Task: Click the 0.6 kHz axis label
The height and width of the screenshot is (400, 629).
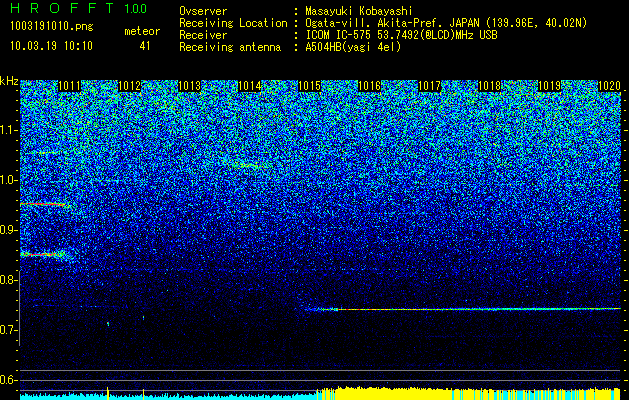Action: point(8,380)
